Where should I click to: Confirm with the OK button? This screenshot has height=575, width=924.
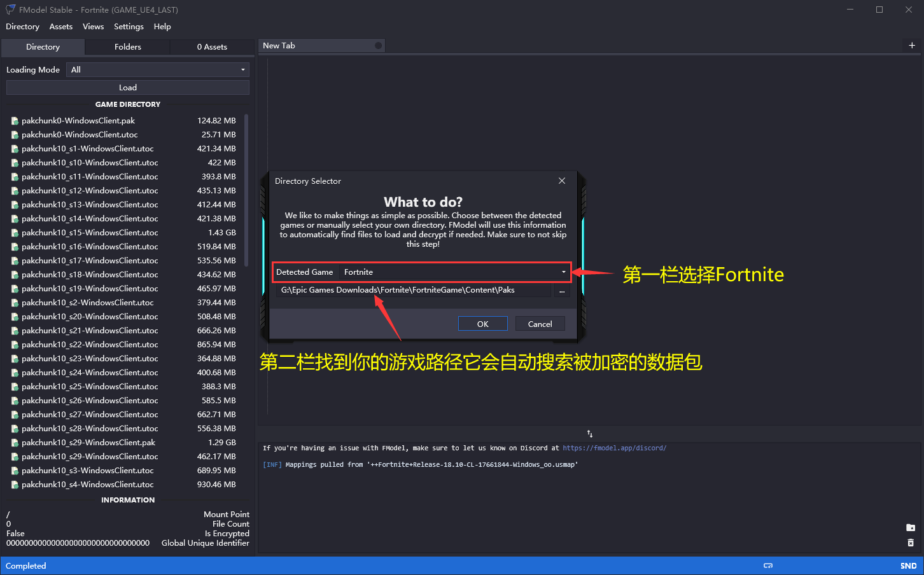coord(483,324)
